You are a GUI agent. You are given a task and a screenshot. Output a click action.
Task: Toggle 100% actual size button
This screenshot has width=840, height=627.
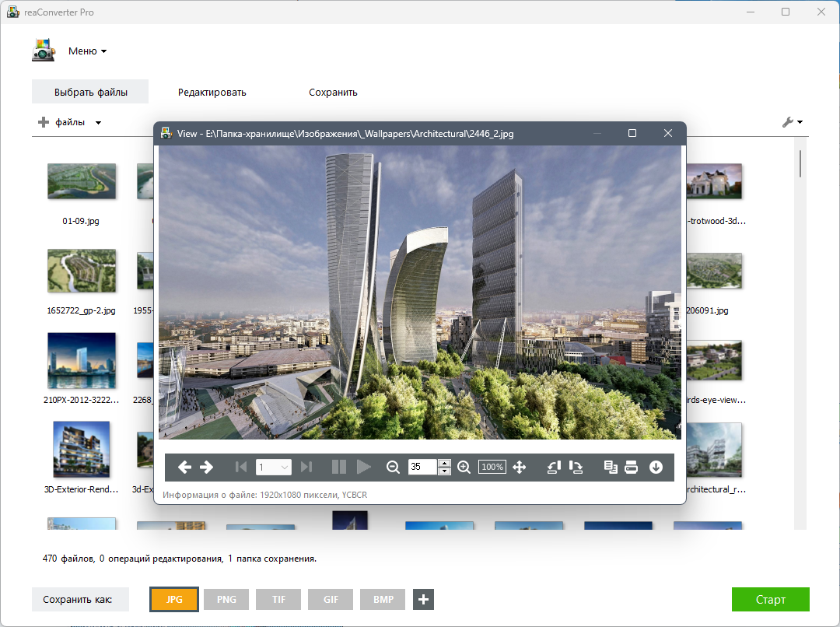coord(492,467)
